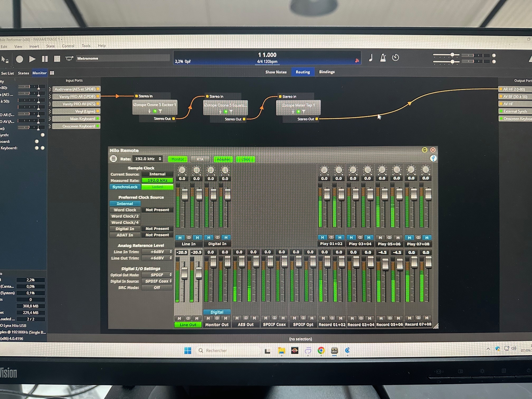
Task: Click the grid view icon beside Monitor
Action: click(52, 73)
